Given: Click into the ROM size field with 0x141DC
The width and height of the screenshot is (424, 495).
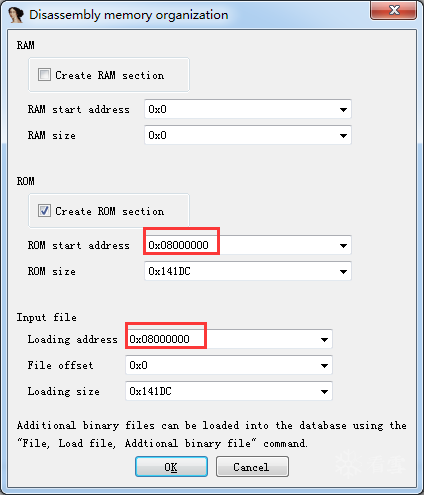Looking at the screenshot, I should (241, 271).
